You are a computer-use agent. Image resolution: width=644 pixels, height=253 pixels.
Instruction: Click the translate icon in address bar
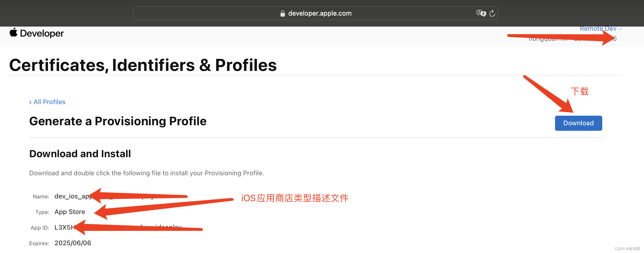481,13
